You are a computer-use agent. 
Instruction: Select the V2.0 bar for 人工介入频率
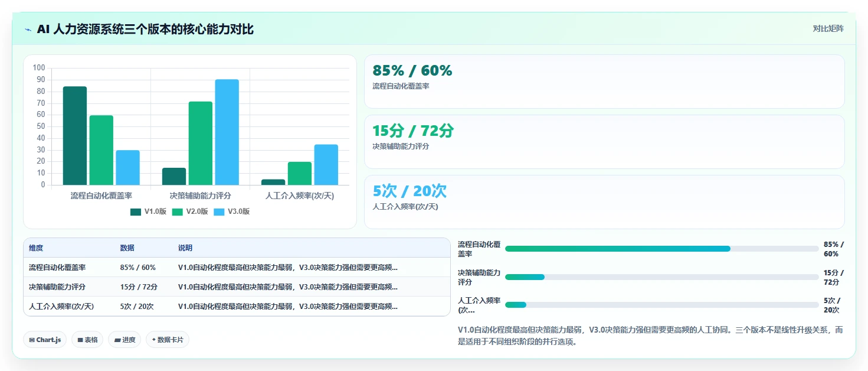tap(300, 174)
